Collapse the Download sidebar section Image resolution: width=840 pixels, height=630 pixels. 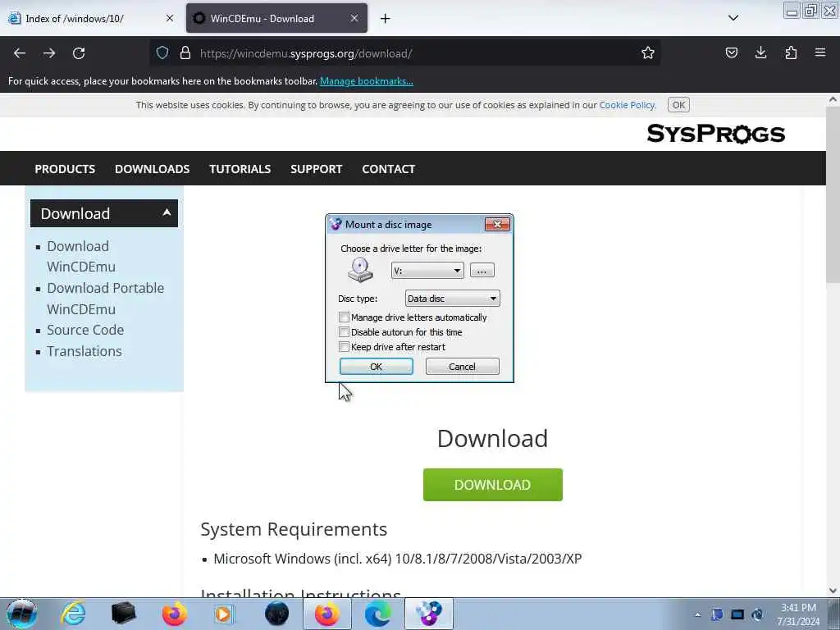(167, 212)
